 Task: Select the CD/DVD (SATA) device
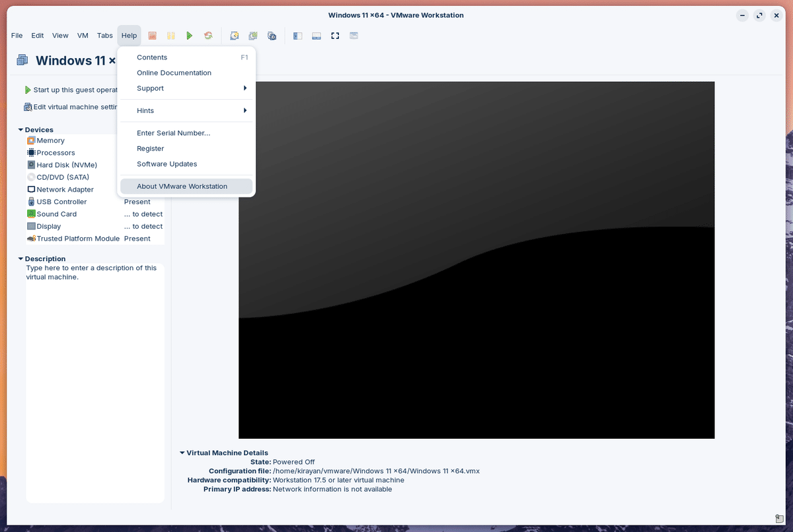point(95,177)
